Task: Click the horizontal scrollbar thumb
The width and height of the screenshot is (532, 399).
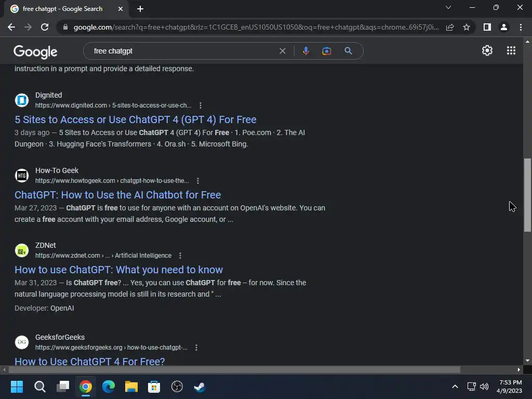Action: 234,369
